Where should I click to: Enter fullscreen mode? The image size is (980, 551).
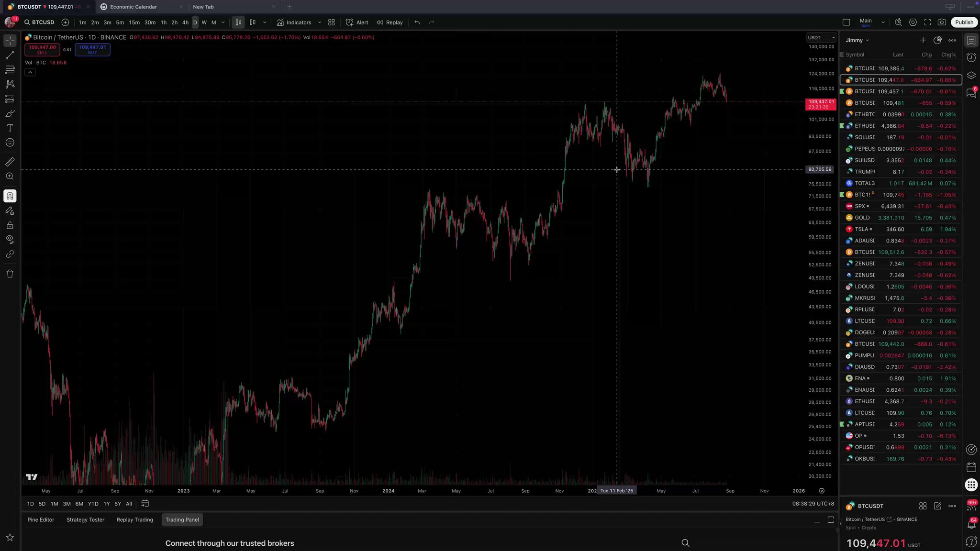(x=927, y=22)
